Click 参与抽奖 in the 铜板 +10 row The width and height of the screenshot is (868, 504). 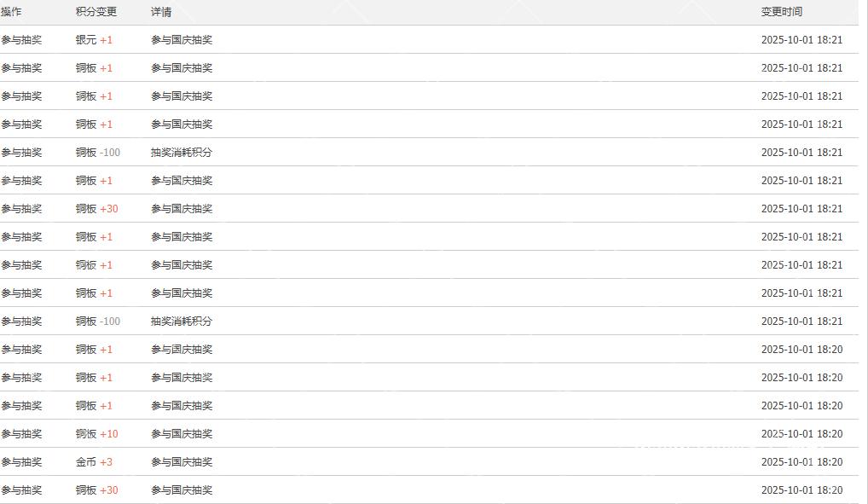[x=21, y=434]
